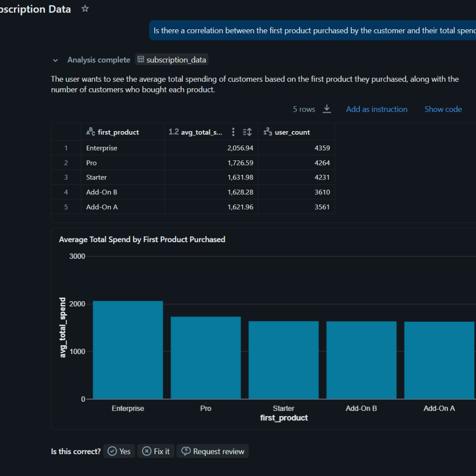Select the star icon beside the title
This screenshot has height=476, width=476.
point(85,8)
